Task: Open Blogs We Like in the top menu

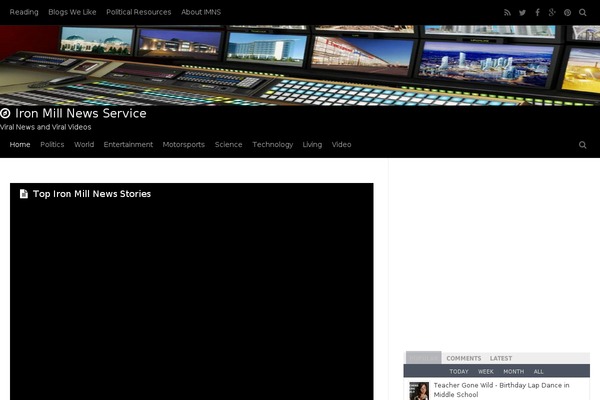Action: [72, 12]
